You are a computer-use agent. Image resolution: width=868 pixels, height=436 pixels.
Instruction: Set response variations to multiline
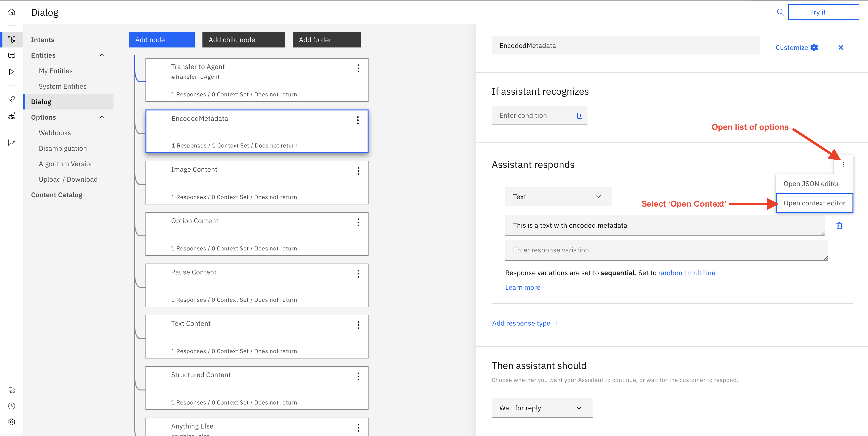pyautogui.click(x=701, y=273)
